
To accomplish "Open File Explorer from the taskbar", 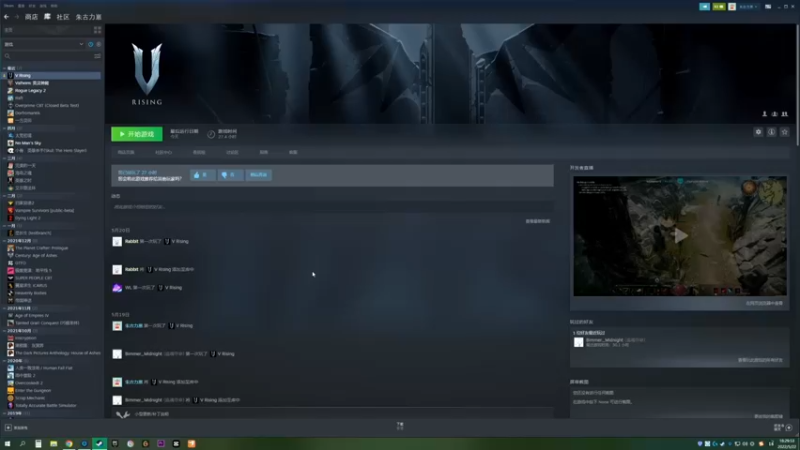I will tap(53, 444).
